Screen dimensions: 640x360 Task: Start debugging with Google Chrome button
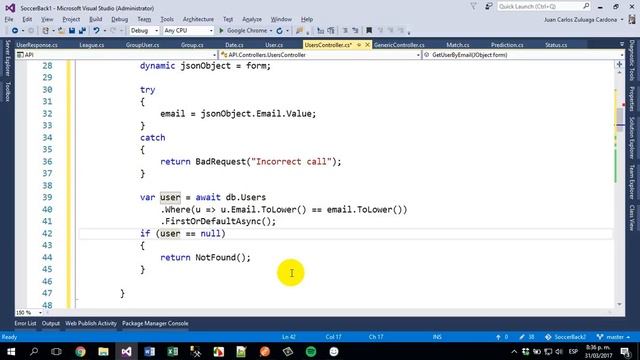tap(243, 31)
